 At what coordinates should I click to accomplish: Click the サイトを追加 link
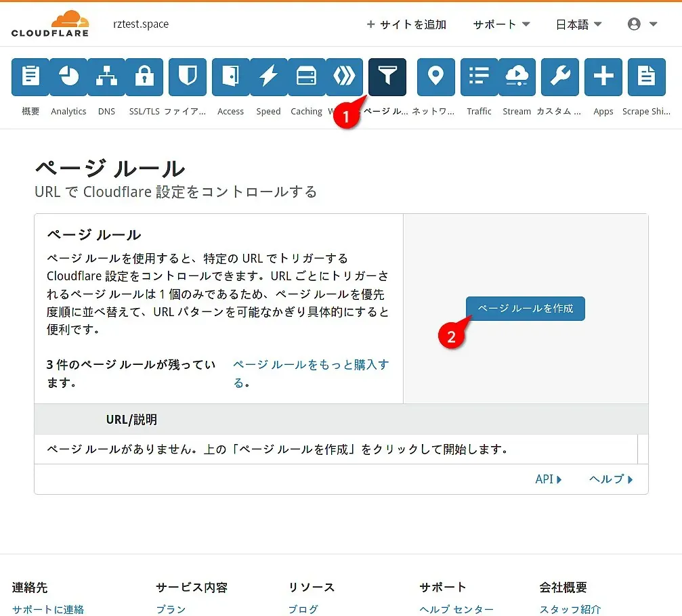[406, 24]
